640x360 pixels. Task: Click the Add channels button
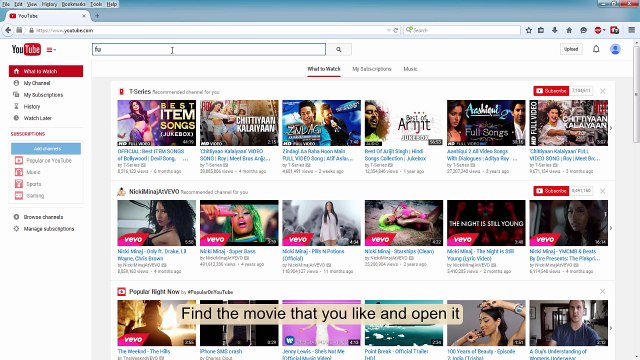click(x=46, y=149)
